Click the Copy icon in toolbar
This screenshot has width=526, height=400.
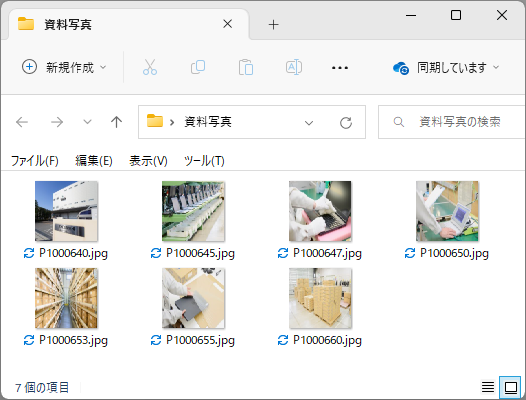click(x=198, y=67)
